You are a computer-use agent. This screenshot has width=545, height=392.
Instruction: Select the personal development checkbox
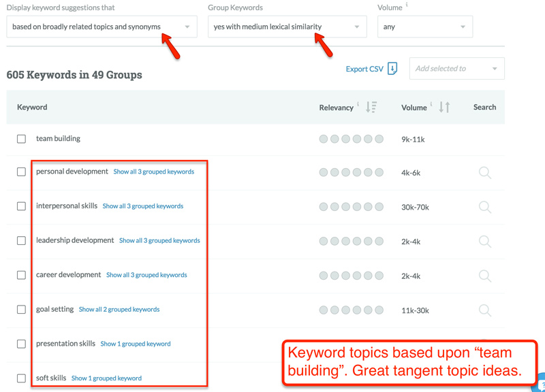click(20, 171)
